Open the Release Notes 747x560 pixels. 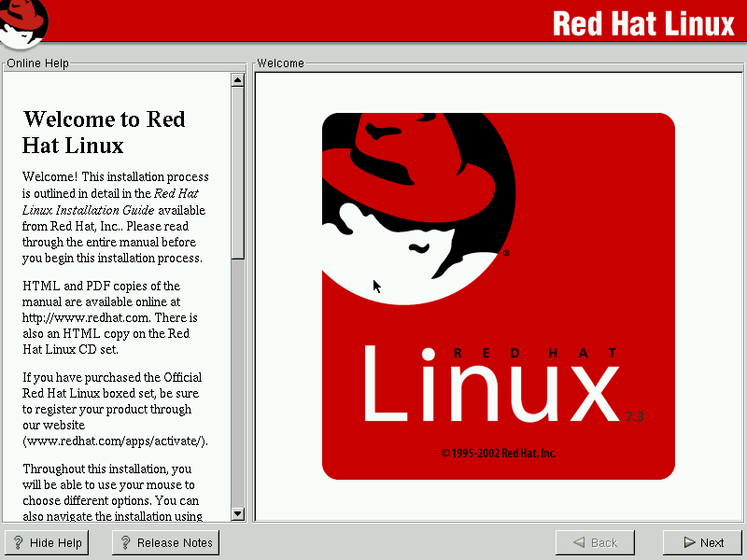click(x=165, y=543)
